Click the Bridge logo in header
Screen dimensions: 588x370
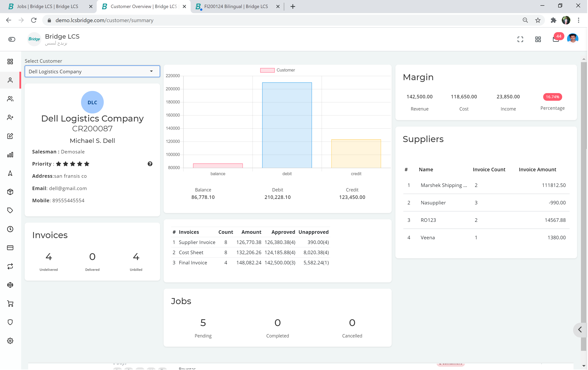coord(34,39)
